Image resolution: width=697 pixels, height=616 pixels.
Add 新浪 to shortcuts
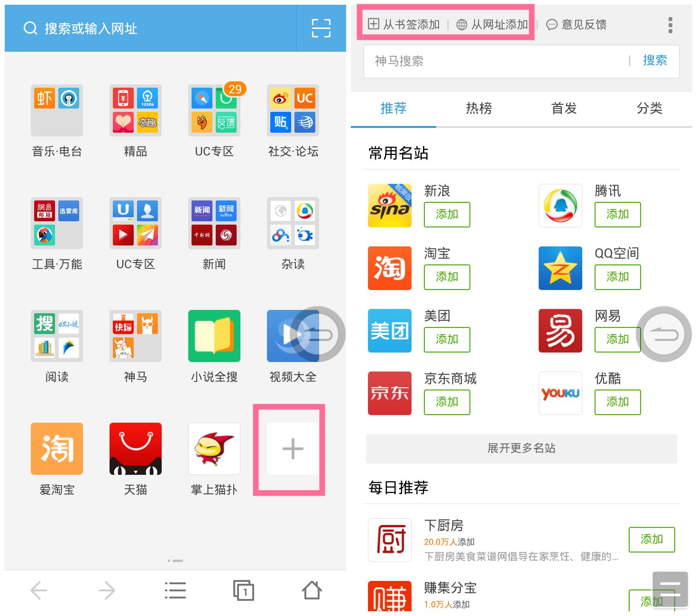click(x=447, y=215)
